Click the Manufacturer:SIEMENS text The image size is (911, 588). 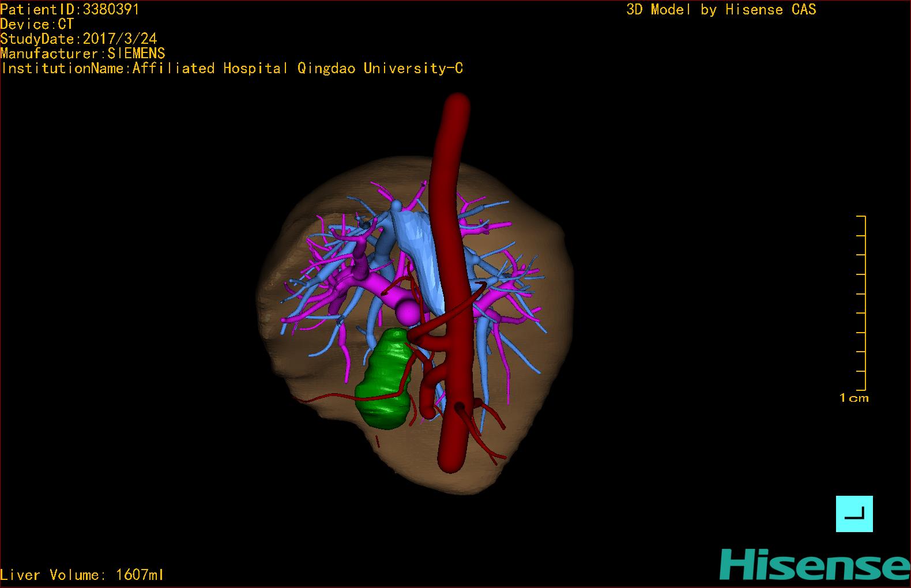click(x=82, y=54)
